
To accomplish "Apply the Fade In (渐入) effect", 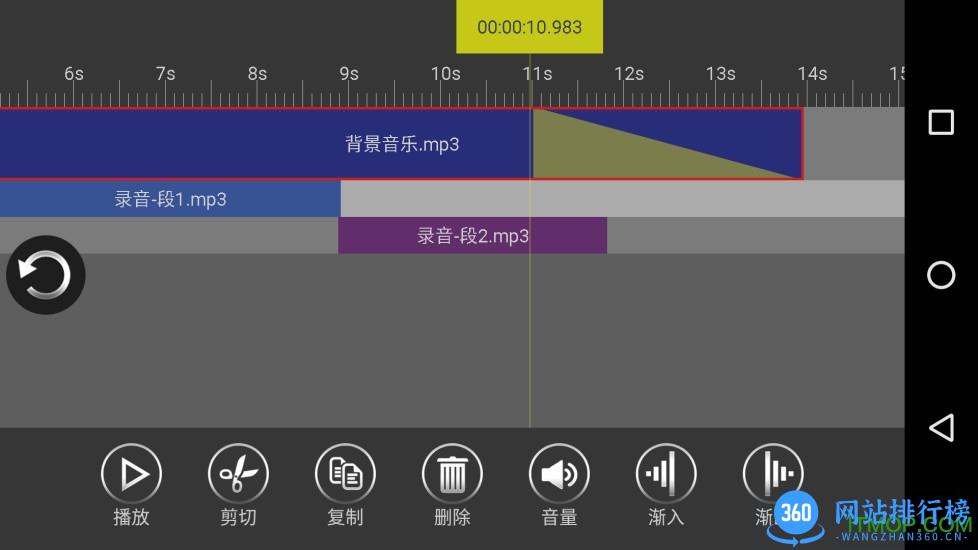I will (666, 474).
